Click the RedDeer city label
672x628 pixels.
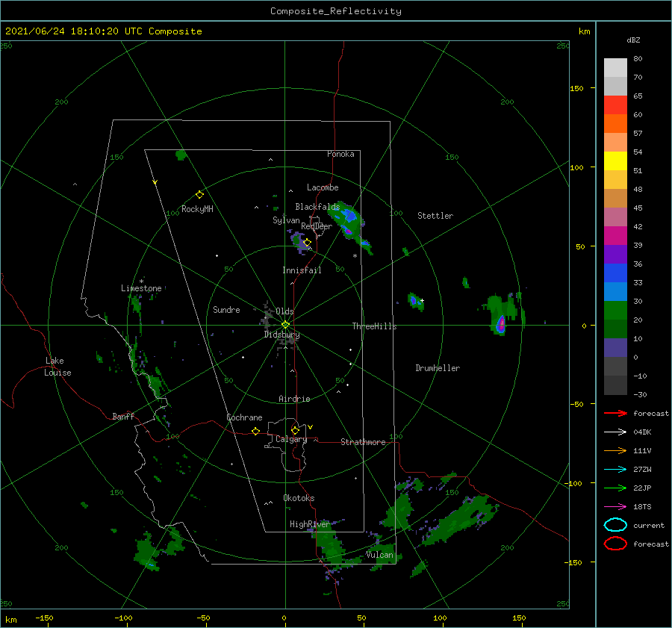(317, 226)
